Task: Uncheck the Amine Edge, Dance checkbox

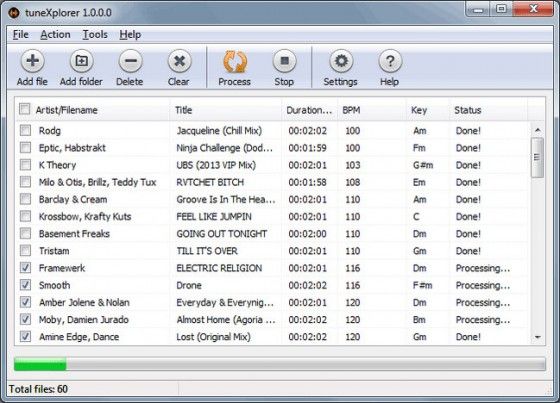Action: 25,337
